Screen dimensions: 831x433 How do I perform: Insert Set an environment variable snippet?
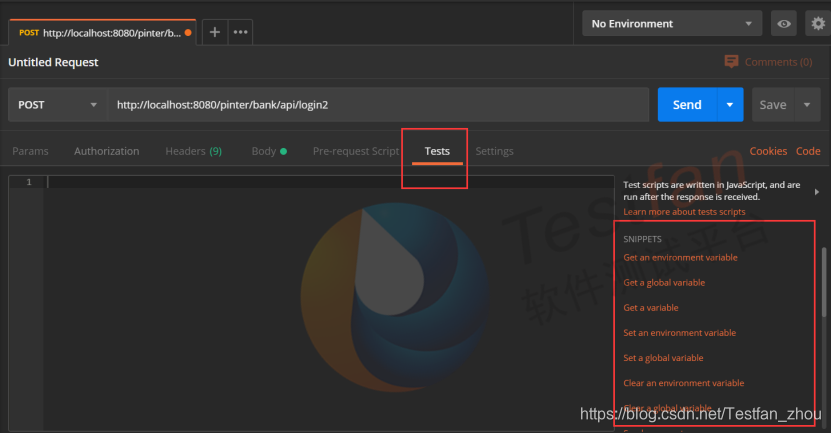(679, 333)
